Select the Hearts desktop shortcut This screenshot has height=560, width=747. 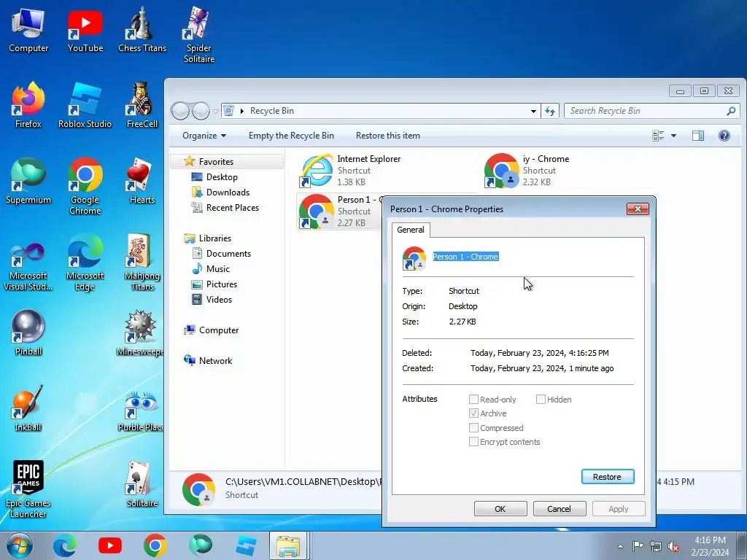tap(142, 182)
